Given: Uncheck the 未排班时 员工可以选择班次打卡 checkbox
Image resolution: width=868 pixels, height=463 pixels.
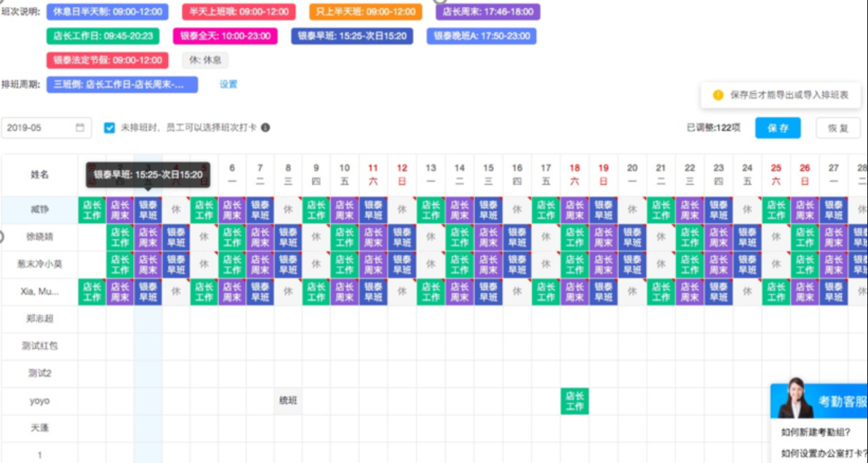Looking at the screenshot, I should pyautogui.click(x=109, y=128).
